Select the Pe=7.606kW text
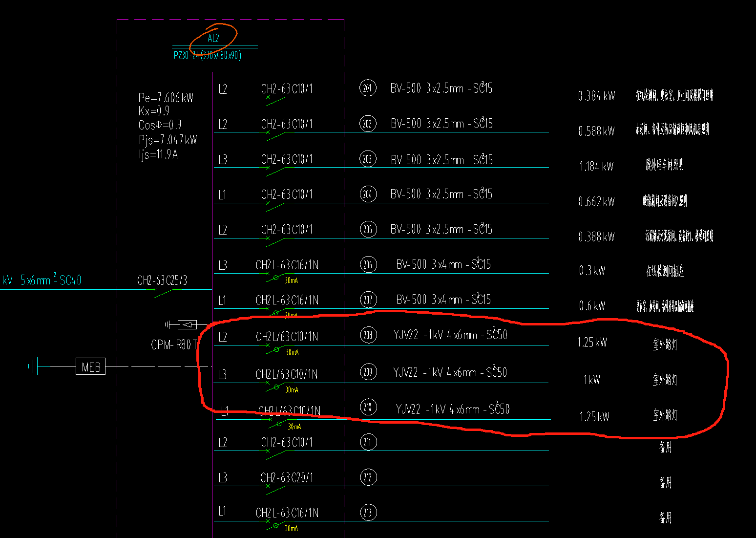Screen dimensions: 756x538 click(x=166, y=98)
